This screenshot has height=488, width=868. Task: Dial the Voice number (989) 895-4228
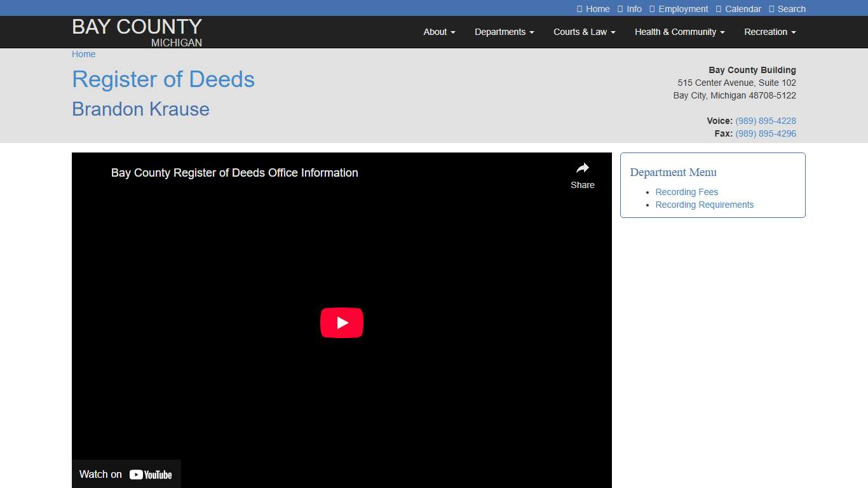pos(766,121)
